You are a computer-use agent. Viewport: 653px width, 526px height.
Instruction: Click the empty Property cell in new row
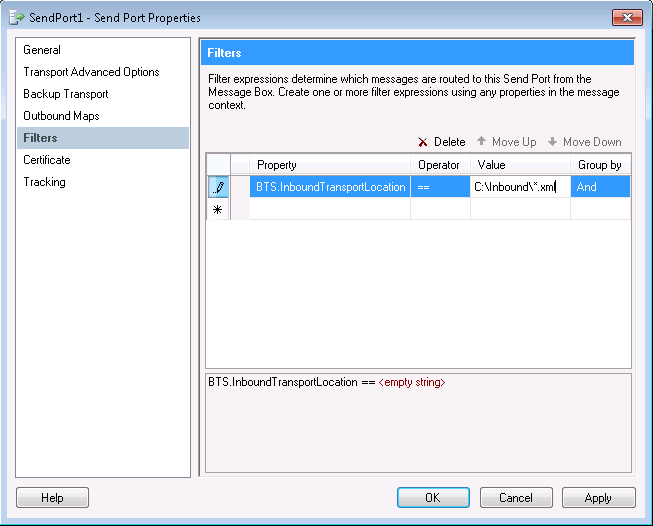pos(330,209)
